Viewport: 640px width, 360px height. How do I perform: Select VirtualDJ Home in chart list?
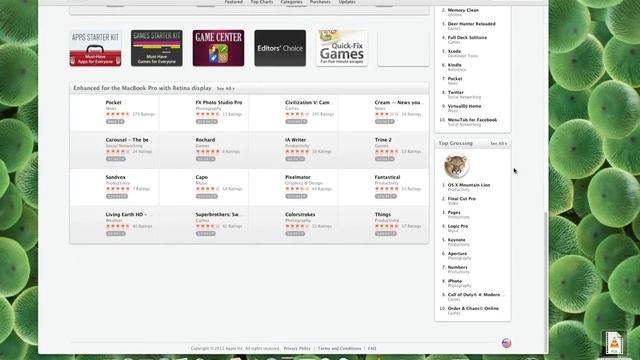[x=464, y=106]
